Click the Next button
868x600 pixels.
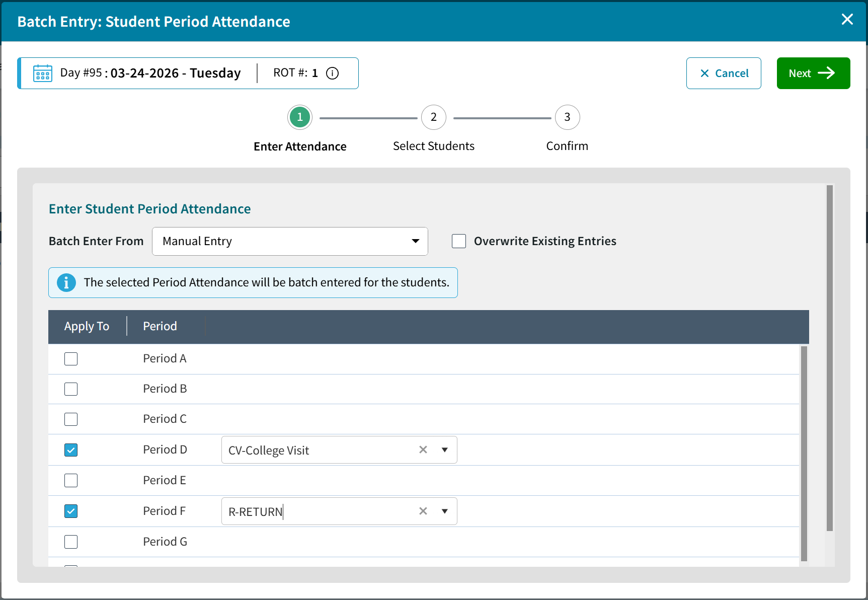tap(813, 73)
